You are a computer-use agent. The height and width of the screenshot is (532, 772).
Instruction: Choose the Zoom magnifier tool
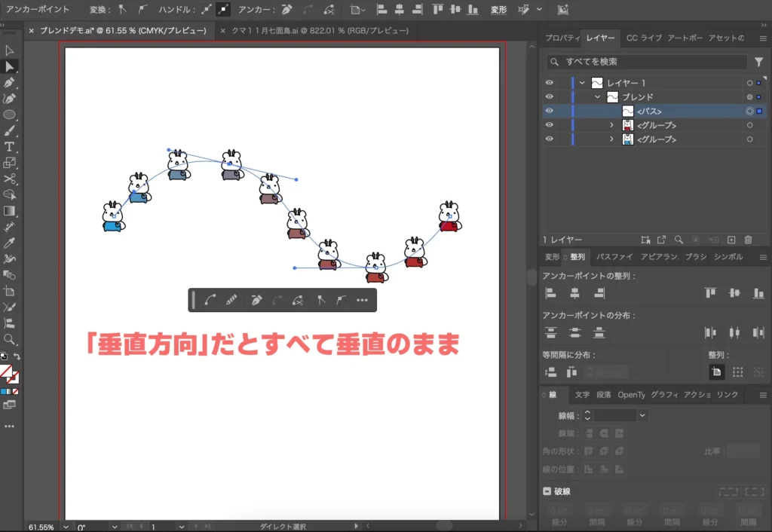(x=10, y=339)
